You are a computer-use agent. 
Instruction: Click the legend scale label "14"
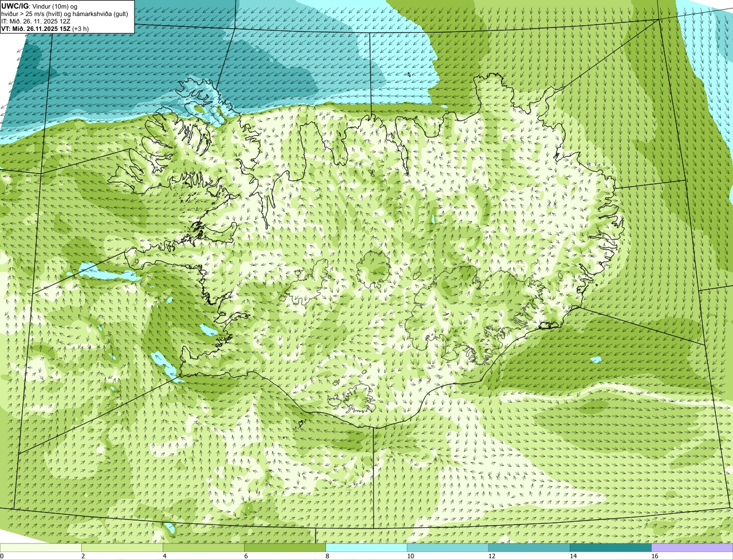573,556
